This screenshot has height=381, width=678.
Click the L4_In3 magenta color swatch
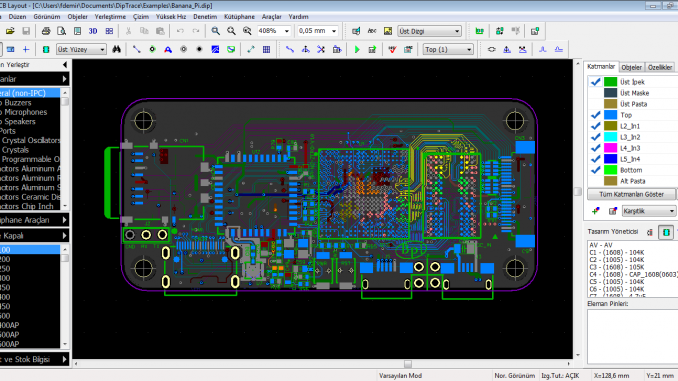(x=610, y=148)
